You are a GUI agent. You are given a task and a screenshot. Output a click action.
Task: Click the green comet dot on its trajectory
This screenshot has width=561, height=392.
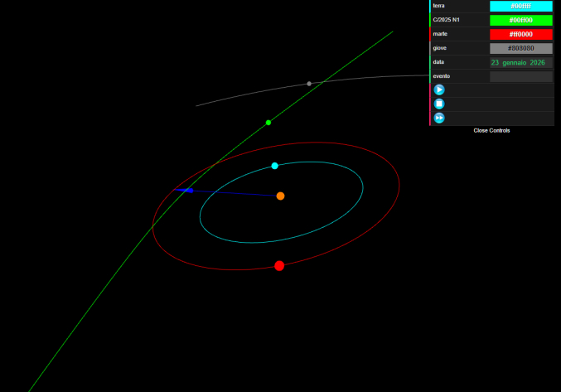coord(268,123)
